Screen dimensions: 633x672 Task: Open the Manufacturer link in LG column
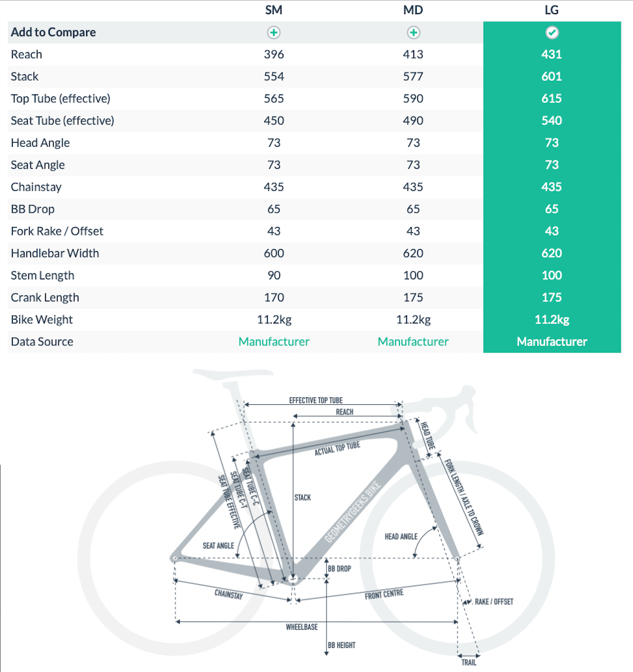[x=551, y=341]
